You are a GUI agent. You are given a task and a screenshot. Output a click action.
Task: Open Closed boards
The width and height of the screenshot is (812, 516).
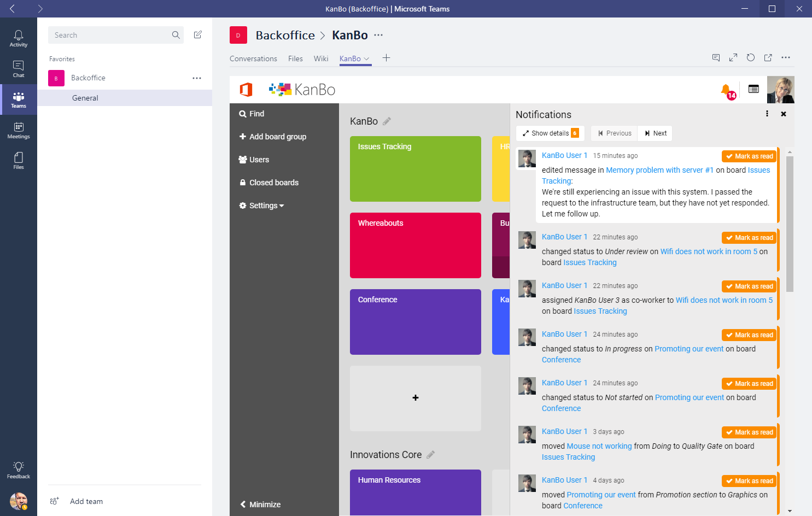(x=268, y=183)
